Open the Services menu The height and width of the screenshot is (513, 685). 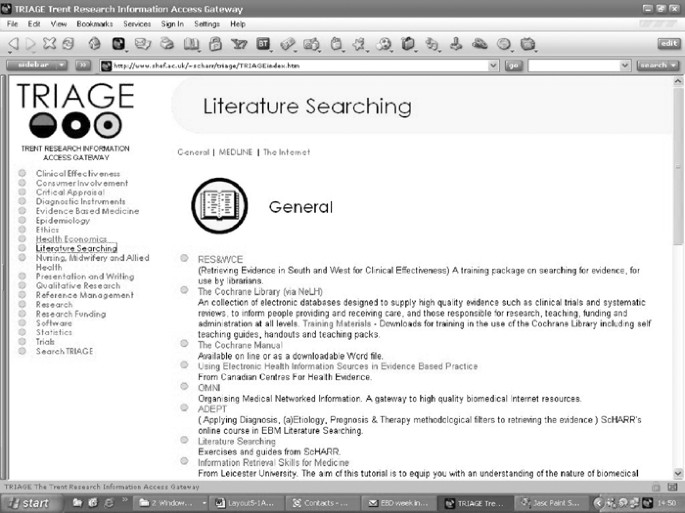click(137, 24)
